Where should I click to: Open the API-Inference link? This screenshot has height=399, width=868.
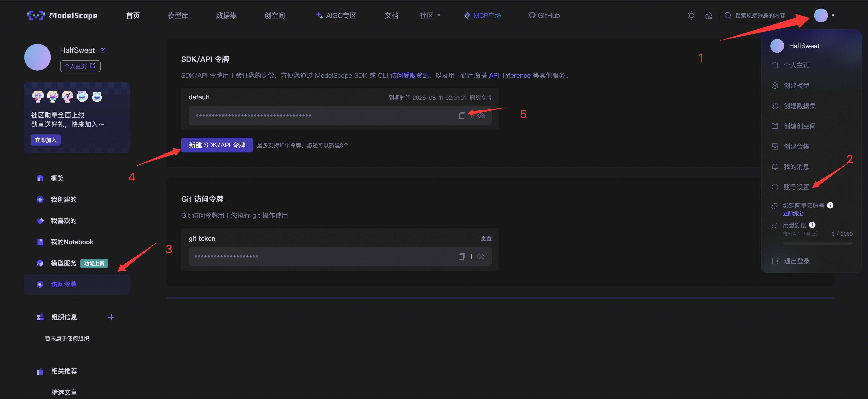[510, 75]
